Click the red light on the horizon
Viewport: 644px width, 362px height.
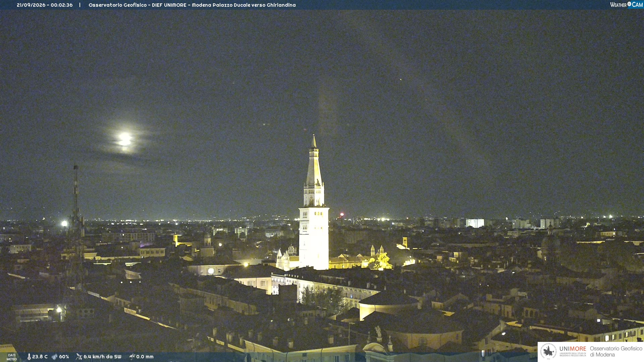click(x=342, y=214)
